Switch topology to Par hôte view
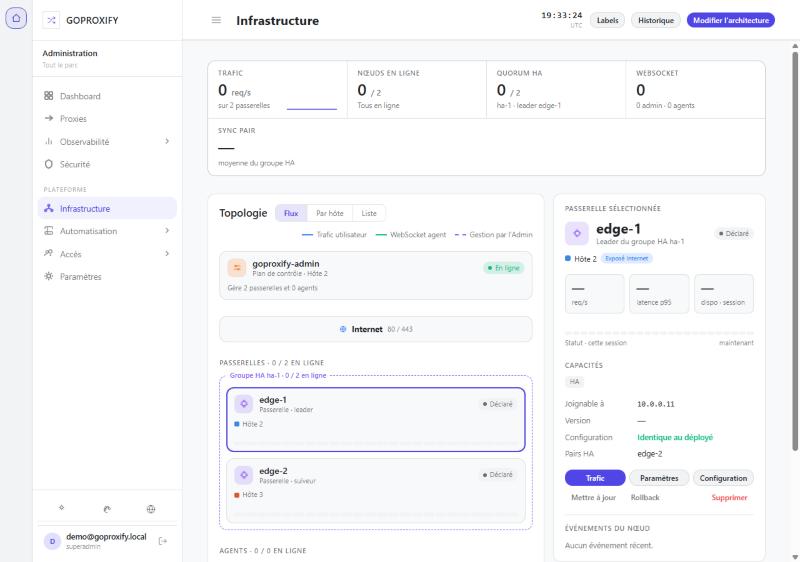Viewport: 800px width, 562px height. point(330,213)
